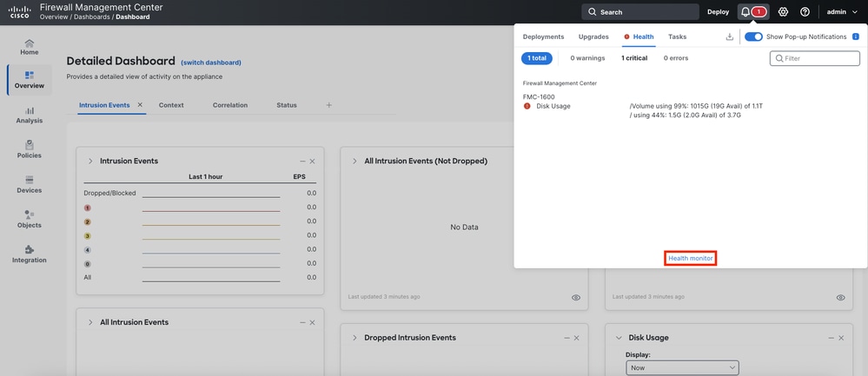Click Dashboards in the breadcrumb
868x376 pixels.
tap(92, 17)
